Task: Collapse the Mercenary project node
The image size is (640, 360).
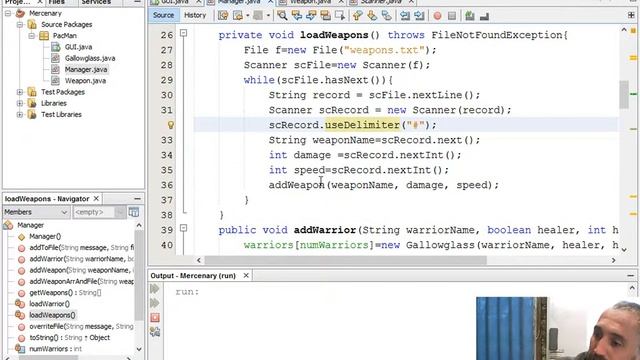Action: (x=8, y=13)
